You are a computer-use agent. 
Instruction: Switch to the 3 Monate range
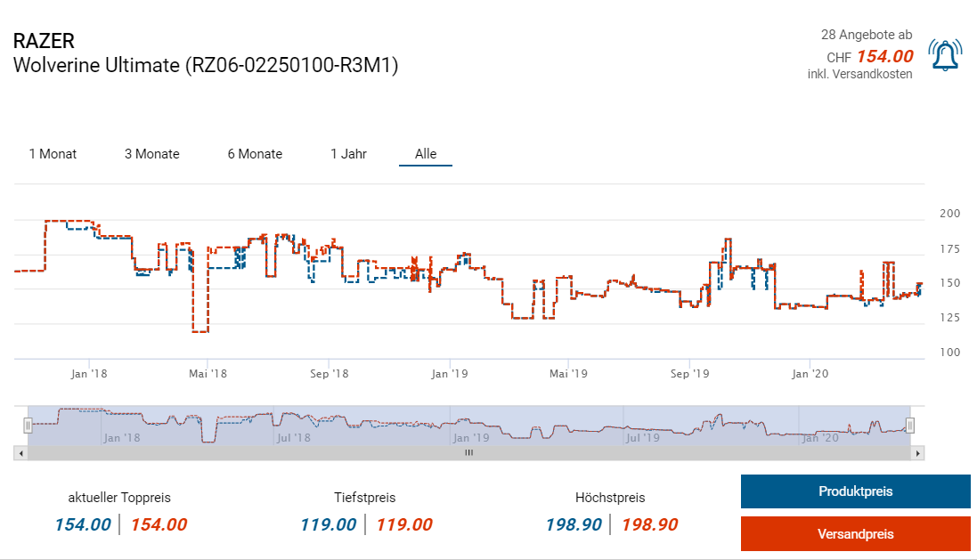pos(151,154)
